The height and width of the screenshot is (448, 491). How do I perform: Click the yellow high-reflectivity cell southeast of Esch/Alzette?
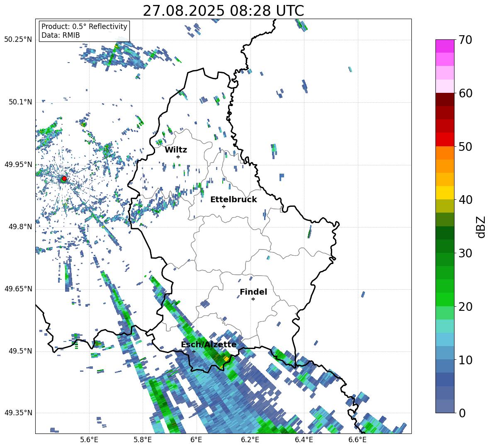pyautogui.click(x=226, y=359)
